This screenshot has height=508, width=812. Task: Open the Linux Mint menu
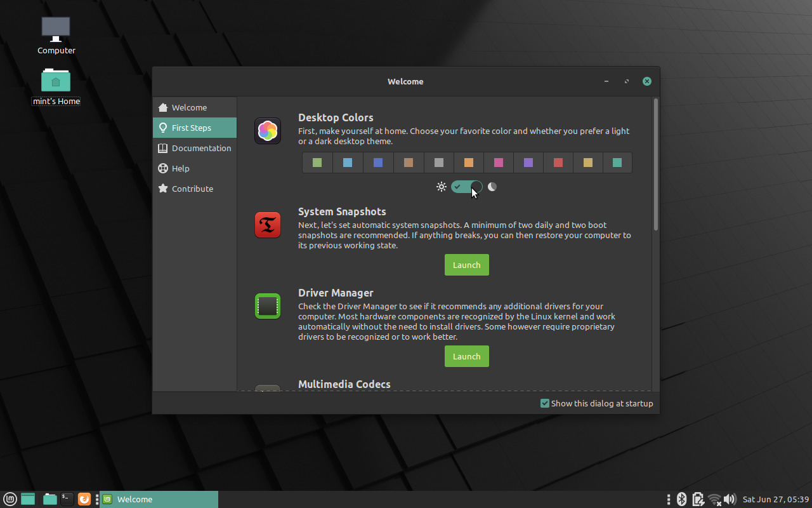pyautogui.click(x=10, y=499)
